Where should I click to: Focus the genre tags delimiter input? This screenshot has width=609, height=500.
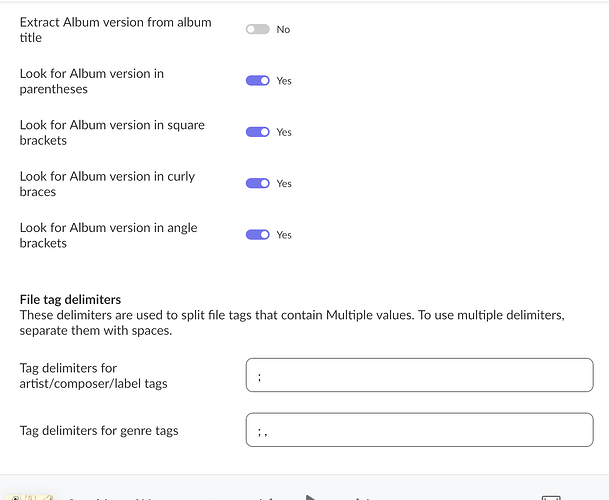click(x=419, y=430)
